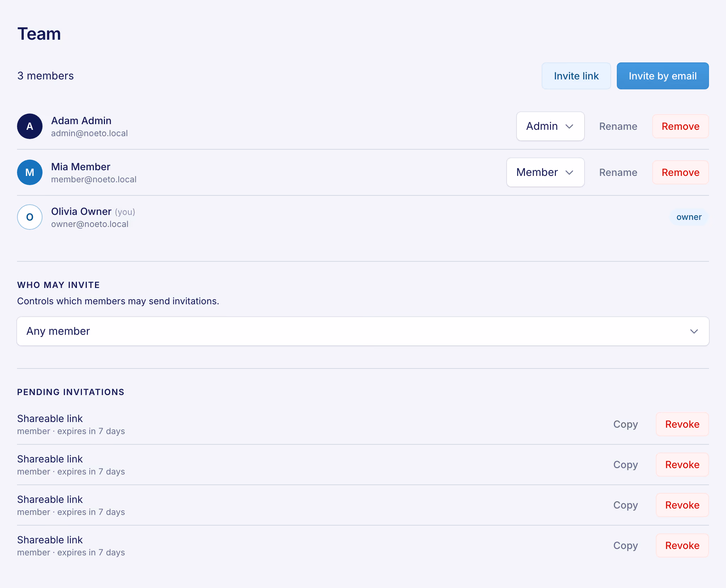726x588 pixels.
Task: Open the Member role dropdown
Action: click(545, 172)
